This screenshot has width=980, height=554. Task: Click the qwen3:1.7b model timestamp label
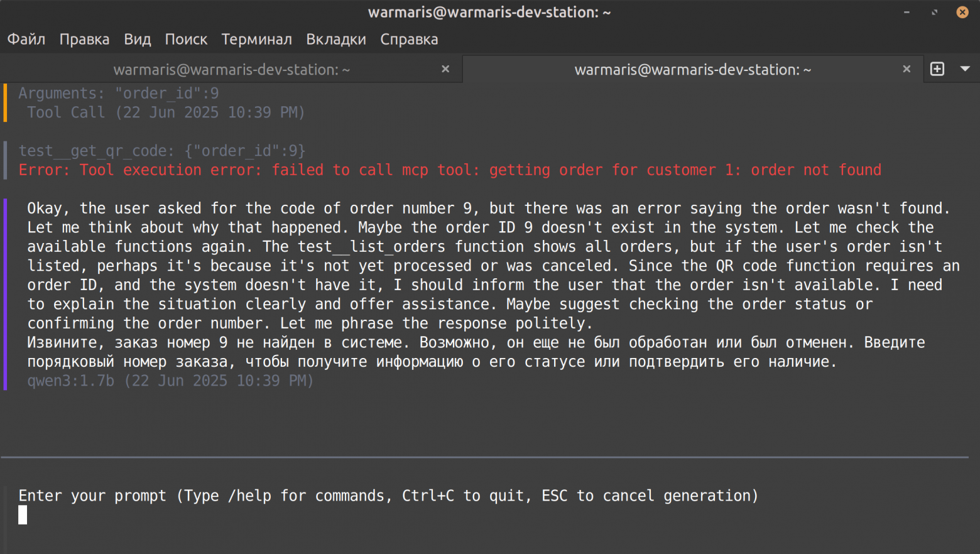170,381
